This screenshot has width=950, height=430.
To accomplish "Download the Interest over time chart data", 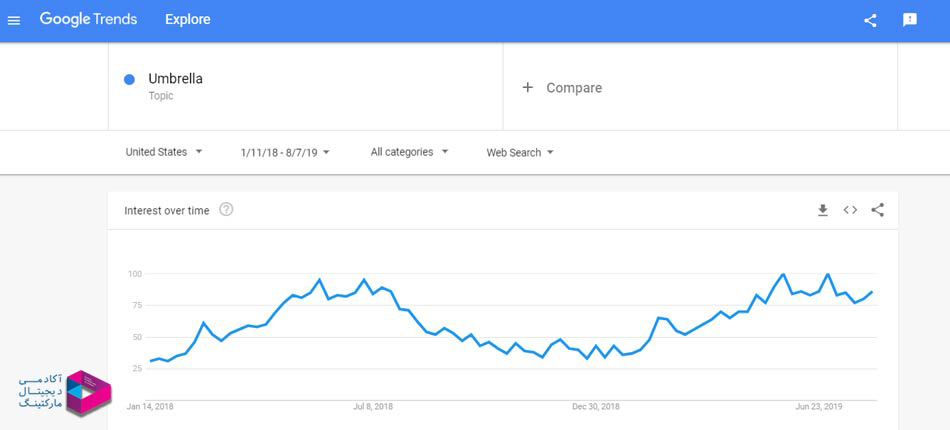I will [x=823, y=210].
